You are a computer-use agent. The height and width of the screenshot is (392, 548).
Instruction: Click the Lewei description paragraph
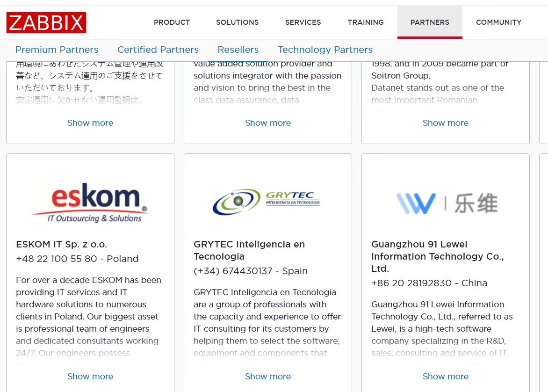click(442, 329)
